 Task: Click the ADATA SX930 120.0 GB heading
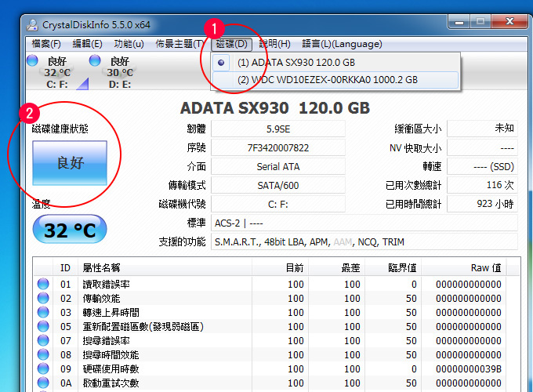[x=274, y=108]
